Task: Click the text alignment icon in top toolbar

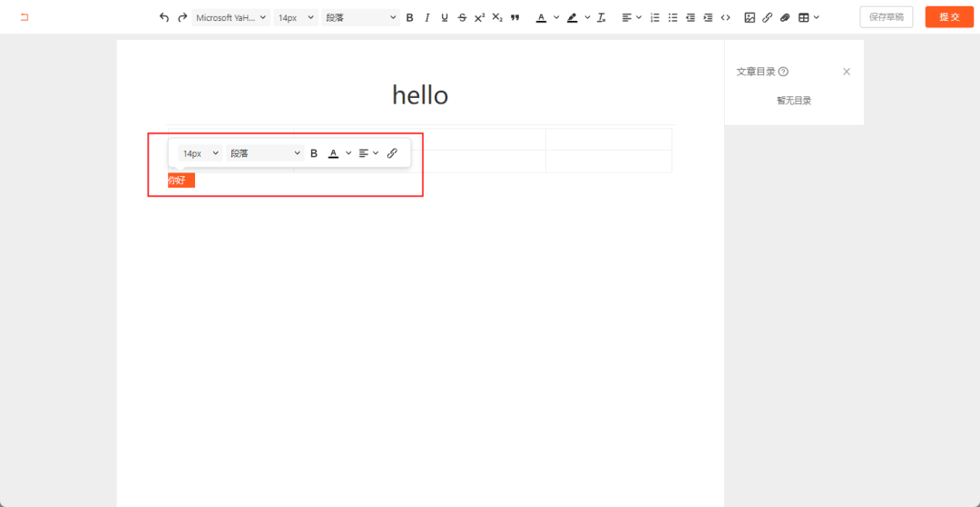Action: tap(627, 17)
